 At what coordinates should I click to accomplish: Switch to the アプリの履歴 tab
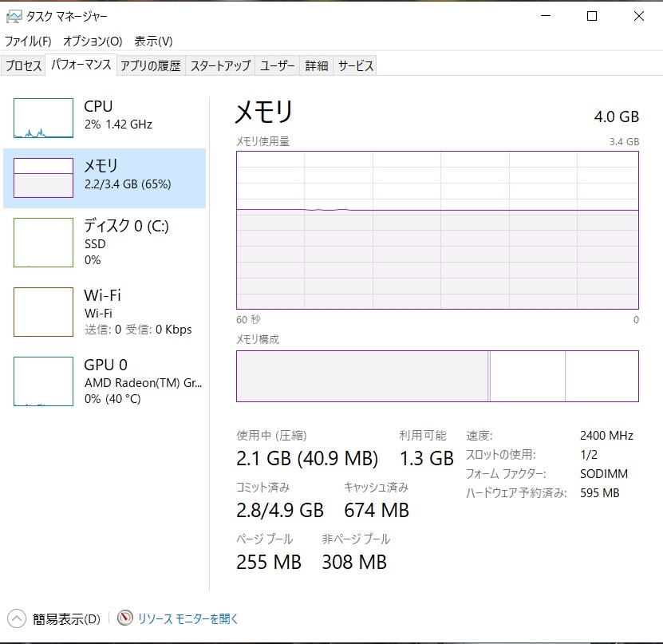coord(150,66)
